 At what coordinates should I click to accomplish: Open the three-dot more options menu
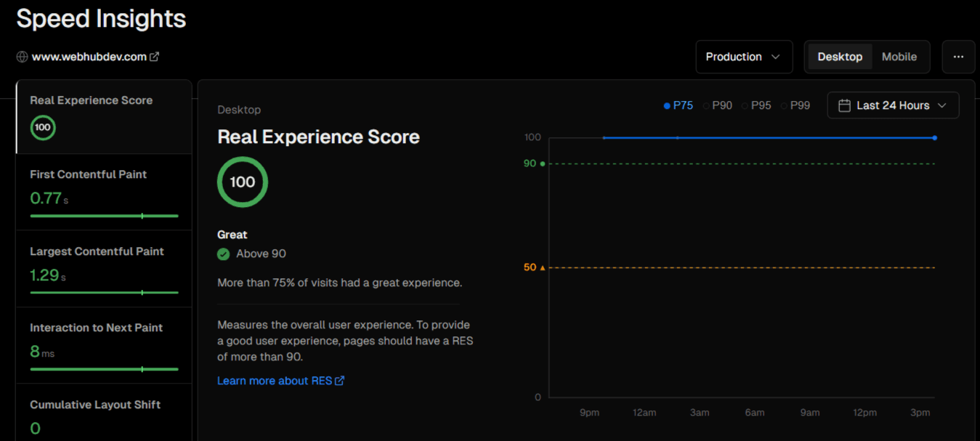[x=958, y=57]
